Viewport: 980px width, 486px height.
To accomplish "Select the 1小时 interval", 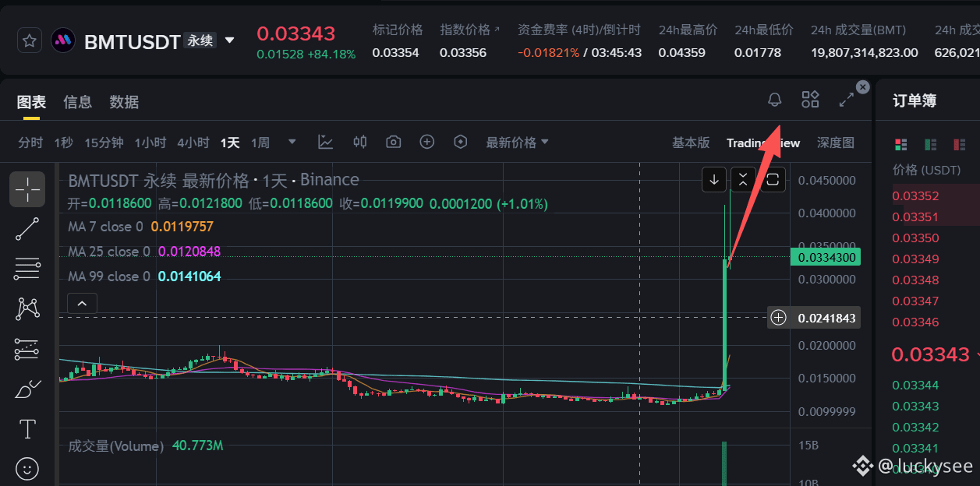I will (x=150, y=143).
